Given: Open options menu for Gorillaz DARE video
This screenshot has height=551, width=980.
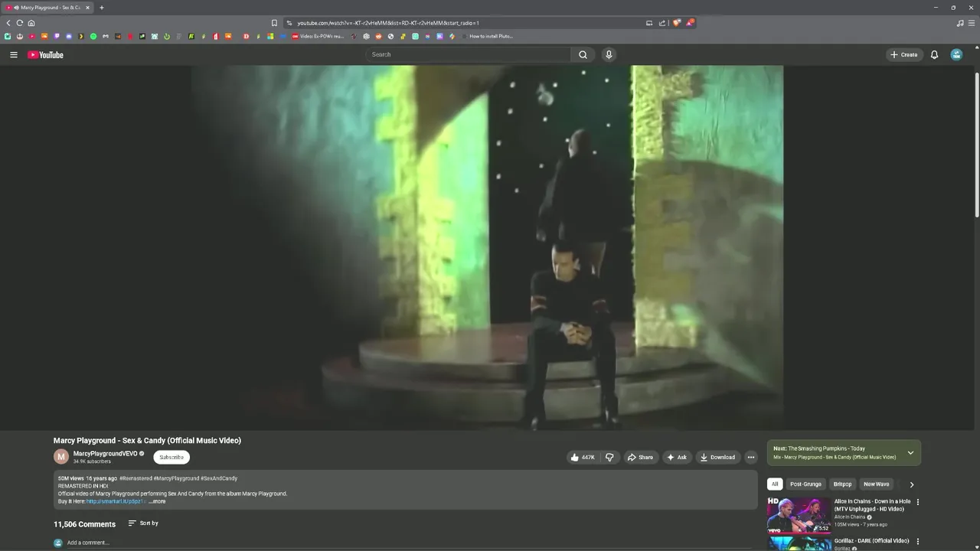Looking at the screenshot, I should point(918,542).
